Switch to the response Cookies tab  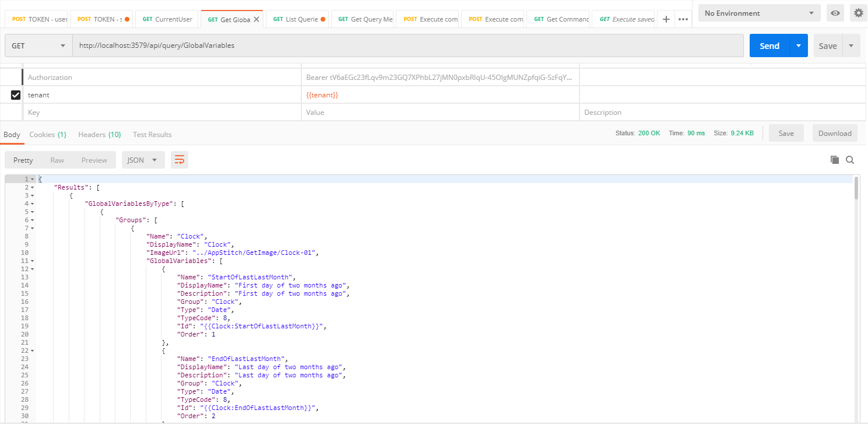pos(47,134)
